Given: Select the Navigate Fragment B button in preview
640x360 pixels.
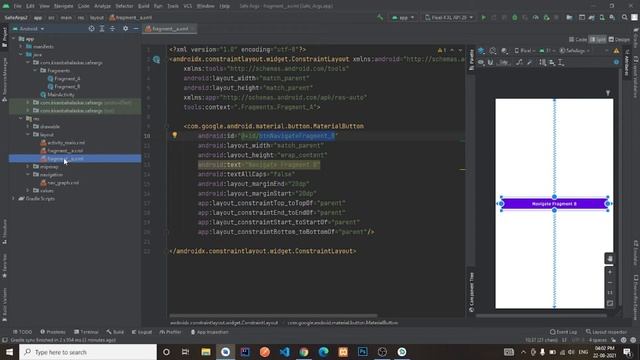Looking at the screenshot, I should pyautogui.click(x=554, y=203).
